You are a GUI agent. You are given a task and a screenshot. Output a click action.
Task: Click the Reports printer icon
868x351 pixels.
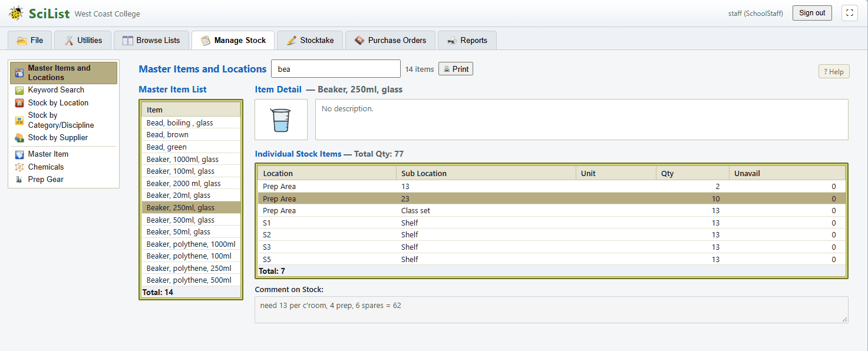[452, 41]
